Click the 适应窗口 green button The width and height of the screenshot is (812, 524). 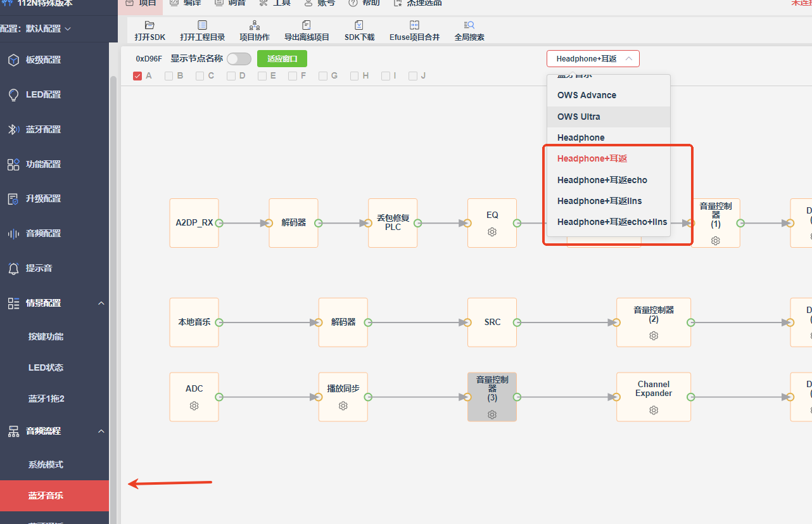tap(282, 59)
